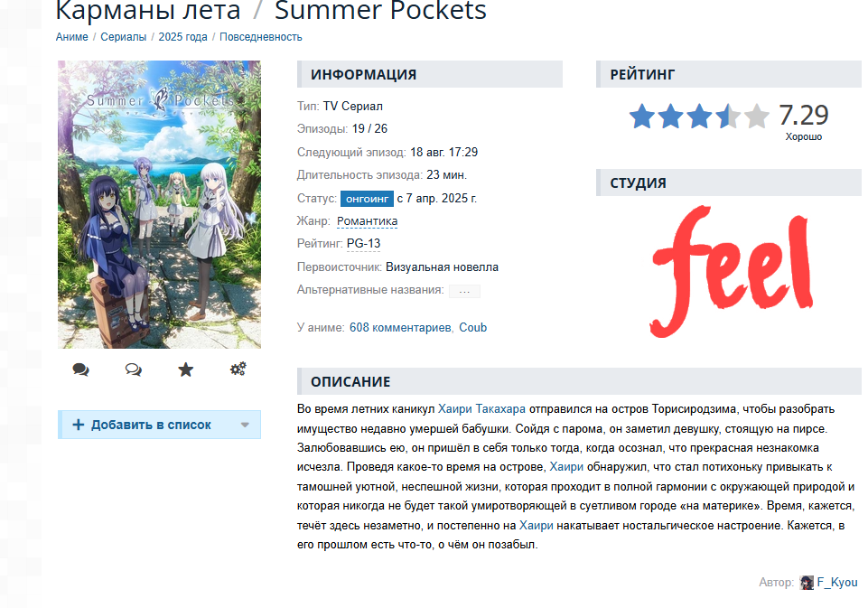Screen dimensions: 868x608
Task: Click the outlined speech bubbles discussion icon
Action: tap(134, 369)
